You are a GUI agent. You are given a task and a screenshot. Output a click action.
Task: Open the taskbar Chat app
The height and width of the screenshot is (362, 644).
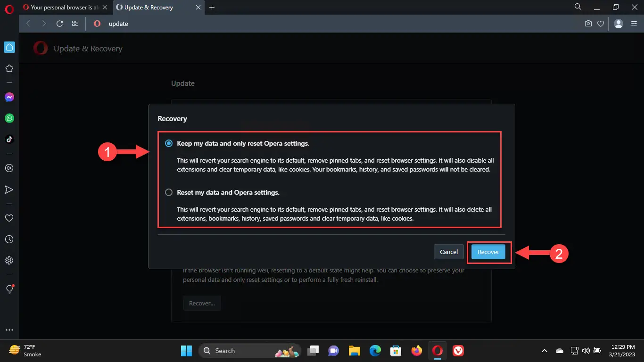pos(334,351)
